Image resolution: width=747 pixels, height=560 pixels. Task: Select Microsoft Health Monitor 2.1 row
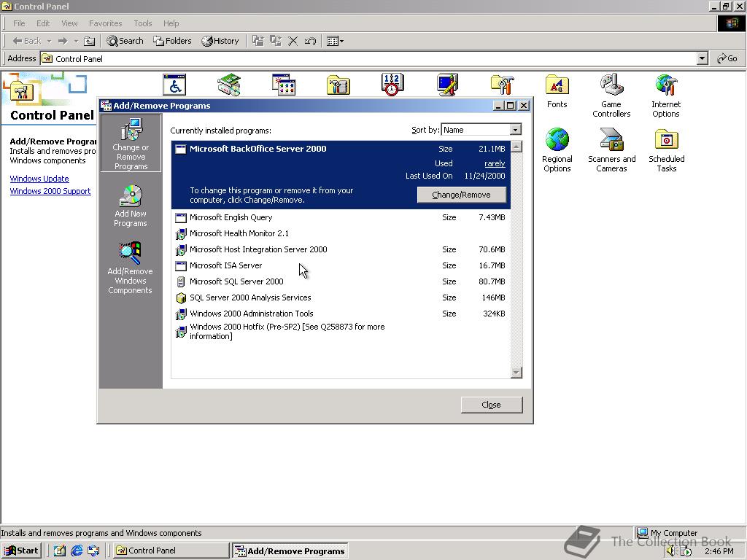coord(341,233)
